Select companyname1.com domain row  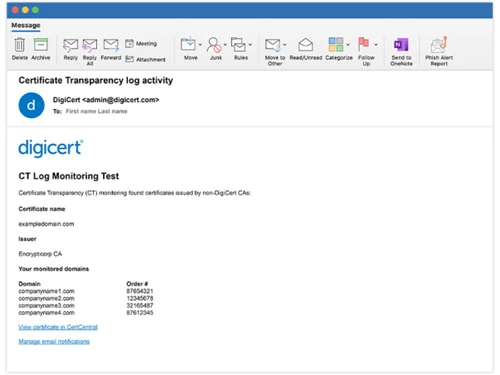tap(47, 291)
